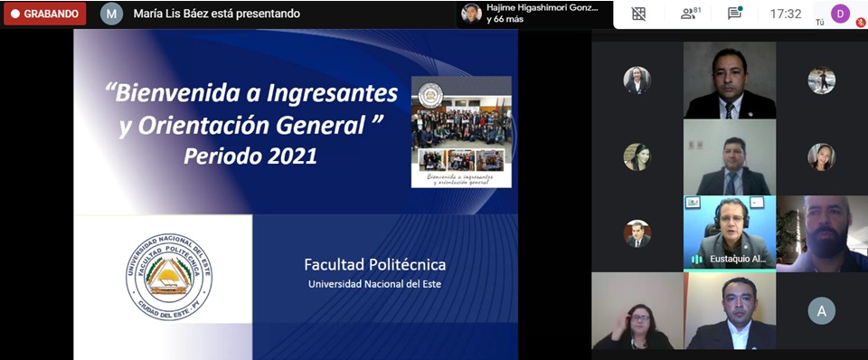Click the muted microphone icon beside your avatar

pos(860,23)
